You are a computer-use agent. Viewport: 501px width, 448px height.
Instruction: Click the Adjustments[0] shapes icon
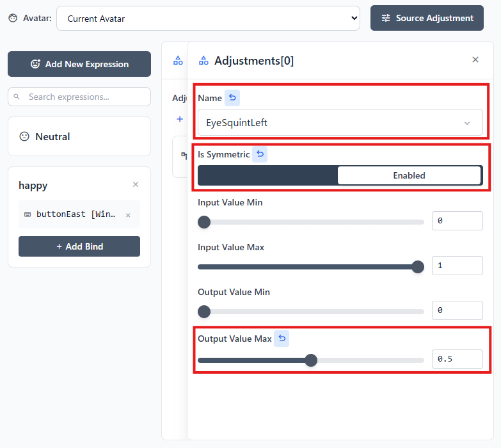203,61
